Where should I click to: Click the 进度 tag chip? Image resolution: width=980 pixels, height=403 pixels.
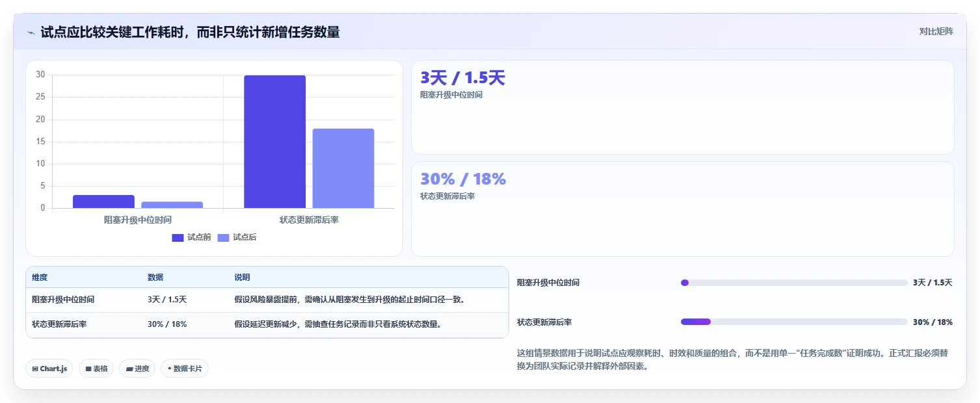pos(137,369)
